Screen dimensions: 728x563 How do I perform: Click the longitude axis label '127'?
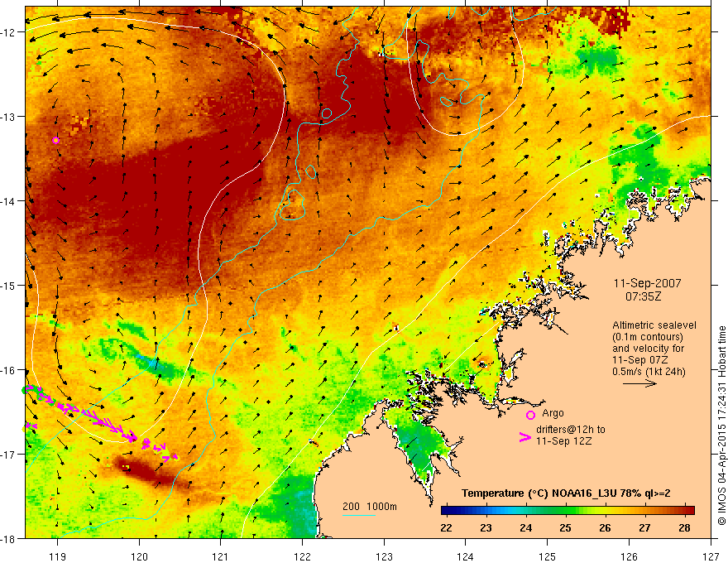pos(711,556)
